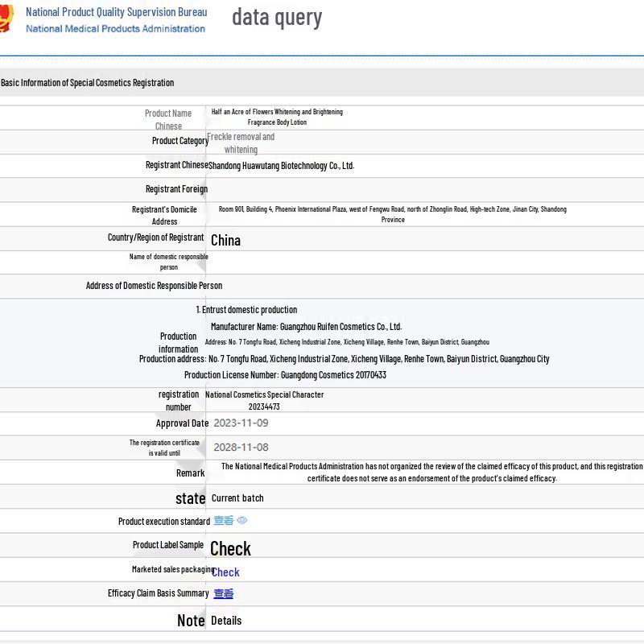The width and height of the screenshot is (644, 644).
Task: Click the national emblem logo
Action: [x=6, y=19]
